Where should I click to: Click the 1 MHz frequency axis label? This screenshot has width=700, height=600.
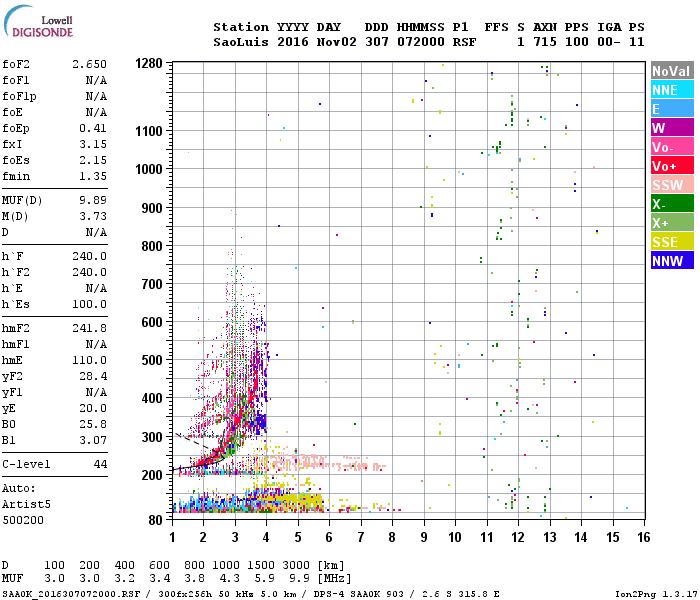[172, 537]
